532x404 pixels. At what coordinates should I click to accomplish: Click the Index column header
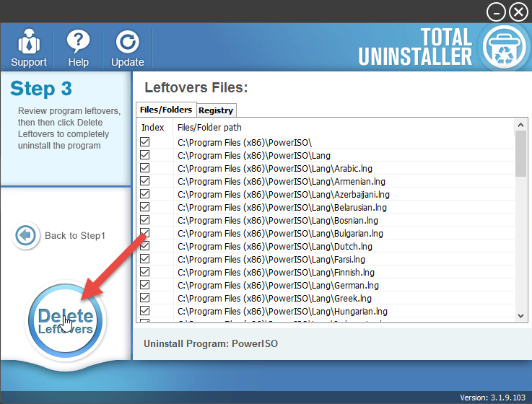[153, 128]
